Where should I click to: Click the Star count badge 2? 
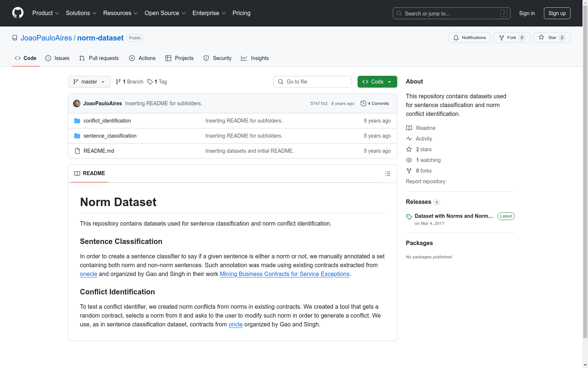[x=562, y=38]
